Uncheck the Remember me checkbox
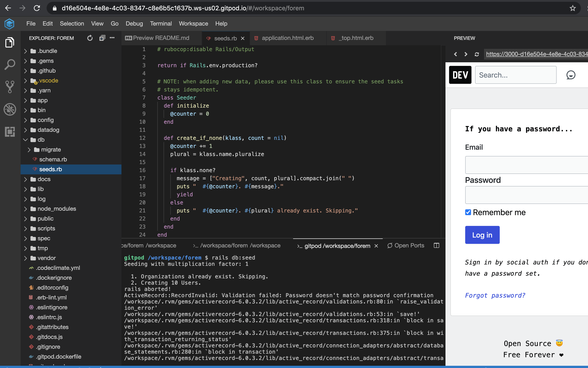Image resolution: width=588 pixels, height=368 pixels. 468,212
